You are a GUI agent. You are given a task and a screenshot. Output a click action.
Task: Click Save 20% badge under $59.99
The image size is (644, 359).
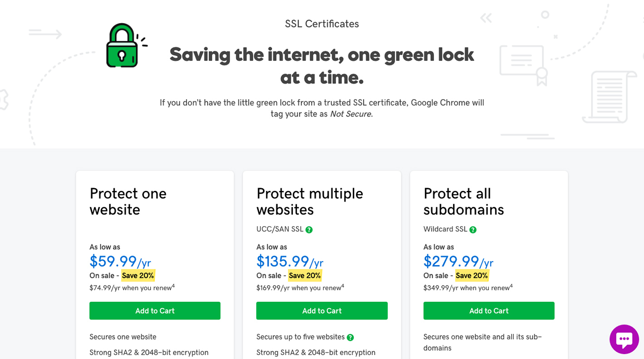[138, 276]
